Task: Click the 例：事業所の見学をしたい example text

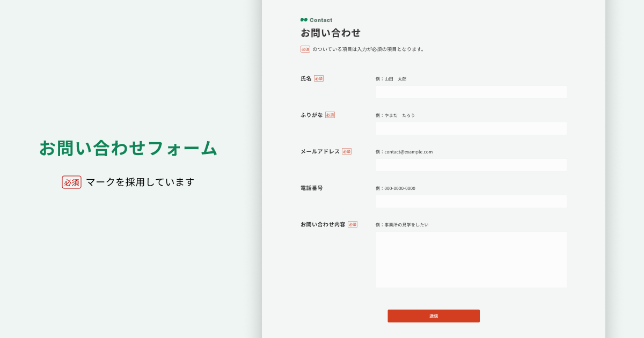Action: pyautogui.click(x=401, y=224)
